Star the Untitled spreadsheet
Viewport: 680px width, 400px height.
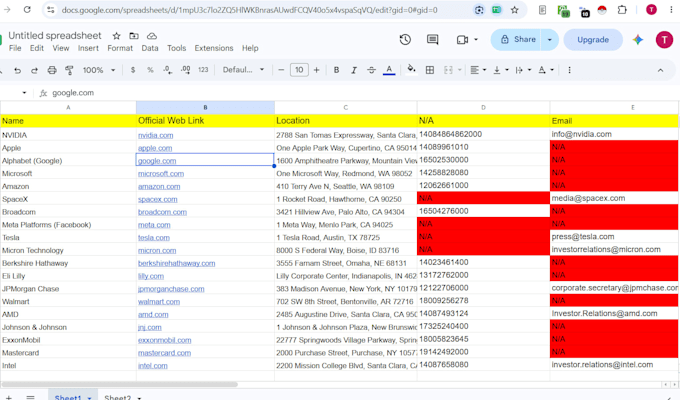coord(116,36)
